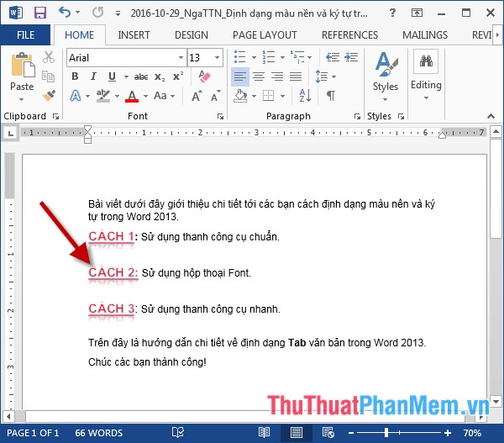Open the Arial font name dropdown
The width and height of the screenshot is (504, 443).
click(181, 58)
